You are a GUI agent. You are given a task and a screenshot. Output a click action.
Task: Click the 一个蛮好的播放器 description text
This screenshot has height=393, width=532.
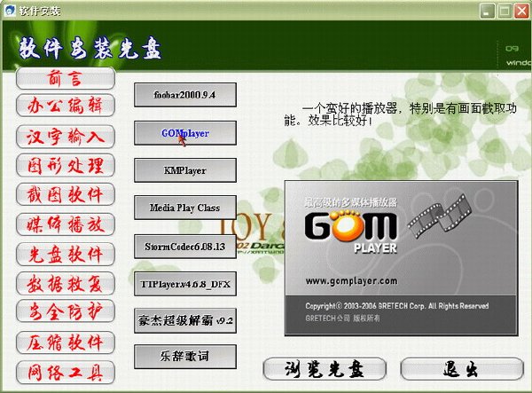coord(401,114)
